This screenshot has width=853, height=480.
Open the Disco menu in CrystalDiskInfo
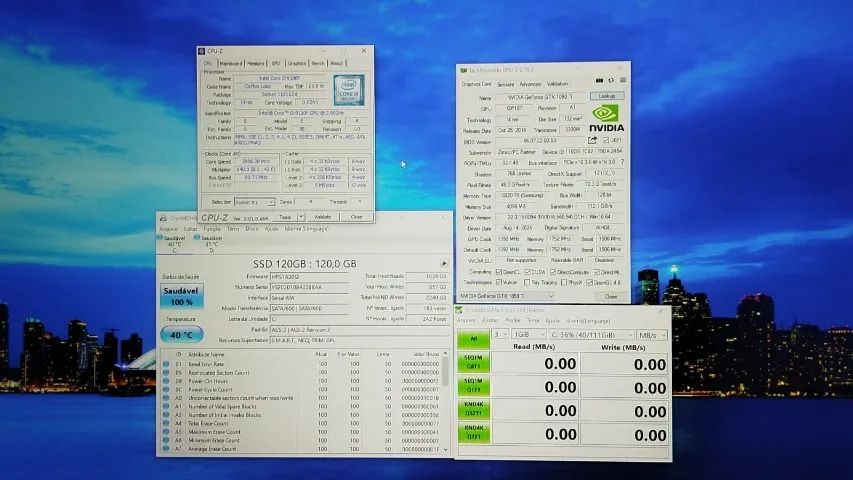252,229
